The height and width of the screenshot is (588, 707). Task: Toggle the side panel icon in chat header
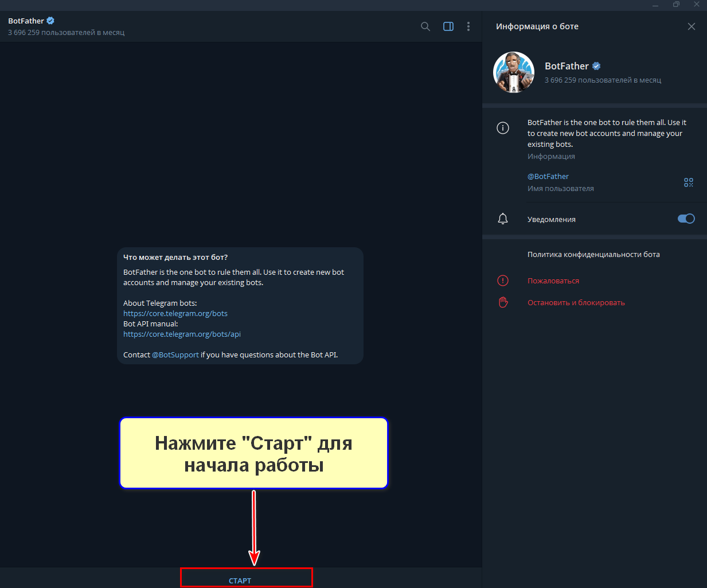[x=448, y=26]
